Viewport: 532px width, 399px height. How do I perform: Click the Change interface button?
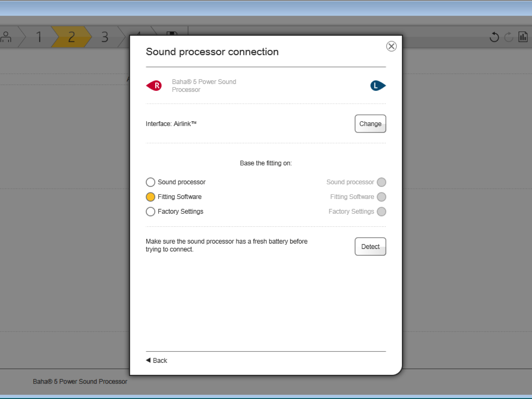click(370, 124)
